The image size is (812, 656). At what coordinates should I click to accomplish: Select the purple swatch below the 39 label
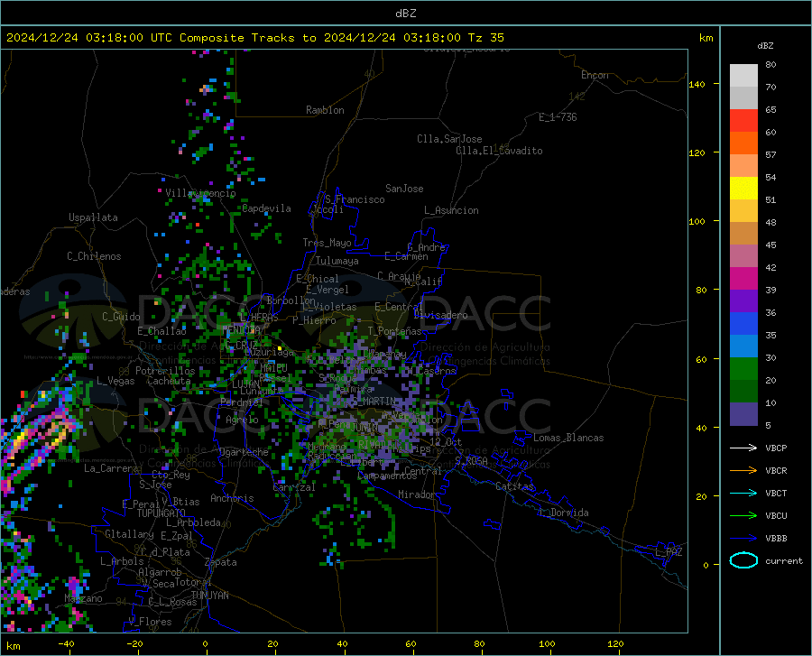(743, 301)
